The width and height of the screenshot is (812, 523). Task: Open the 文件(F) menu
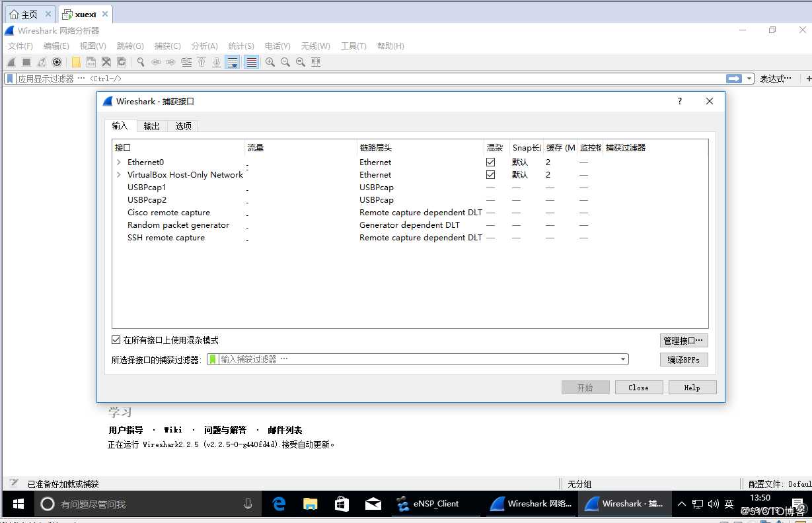(20, 46)
